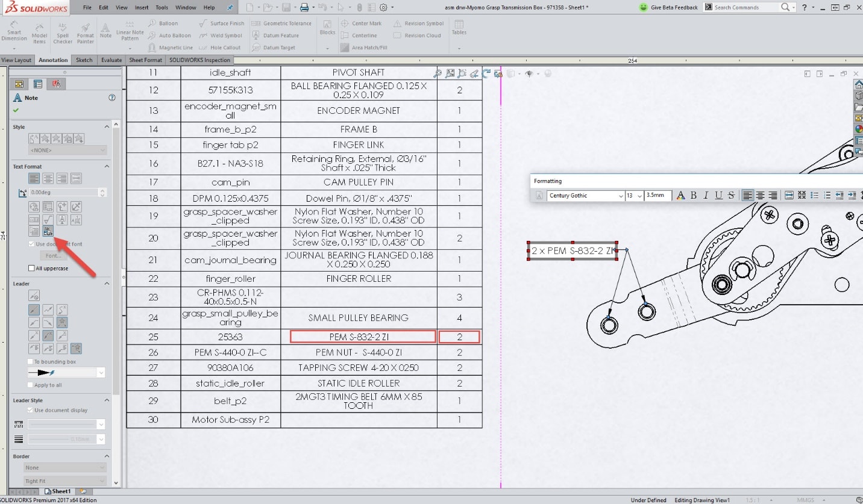Click the icon the red arrow points to
This screenshot has width=863, height=504.
(48, 232)
